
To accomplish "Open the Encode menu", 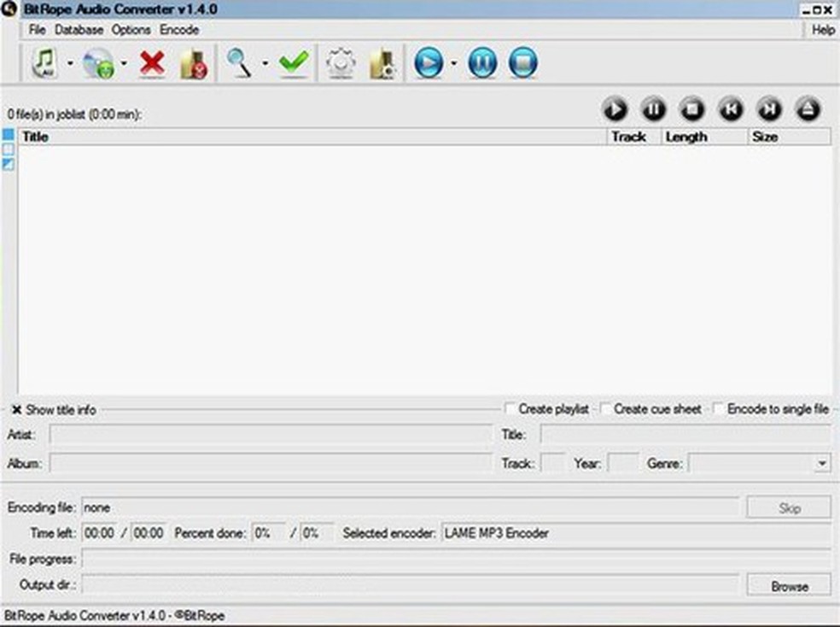I will tap(179, 30).
